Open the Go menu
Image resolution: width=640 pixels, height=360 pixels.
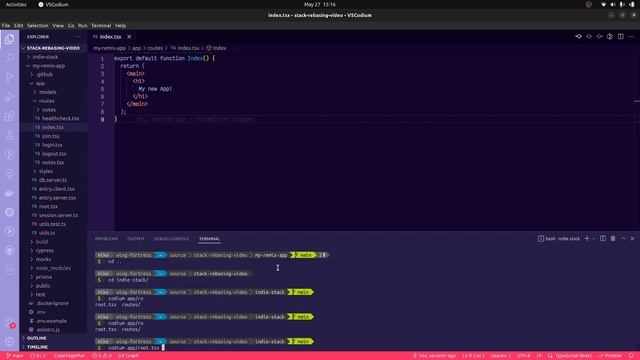point(71,25)
